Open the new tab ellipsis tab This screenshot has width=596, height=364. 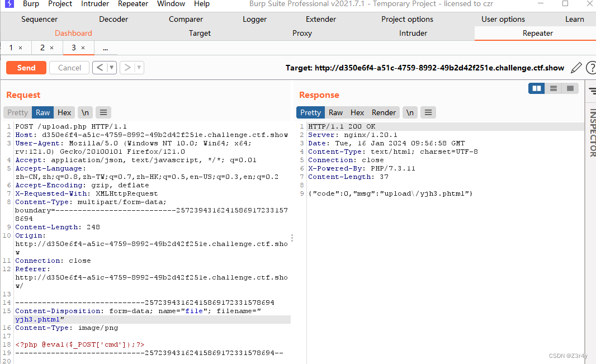point(105,48)
